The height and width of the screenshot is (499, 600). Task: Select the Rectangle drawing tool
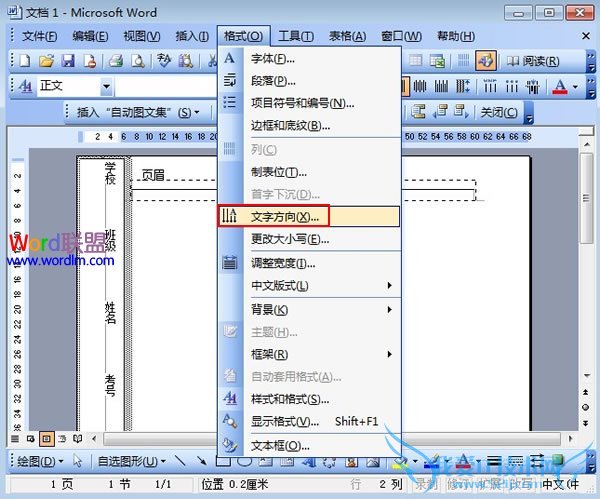[x=223, y=461]
